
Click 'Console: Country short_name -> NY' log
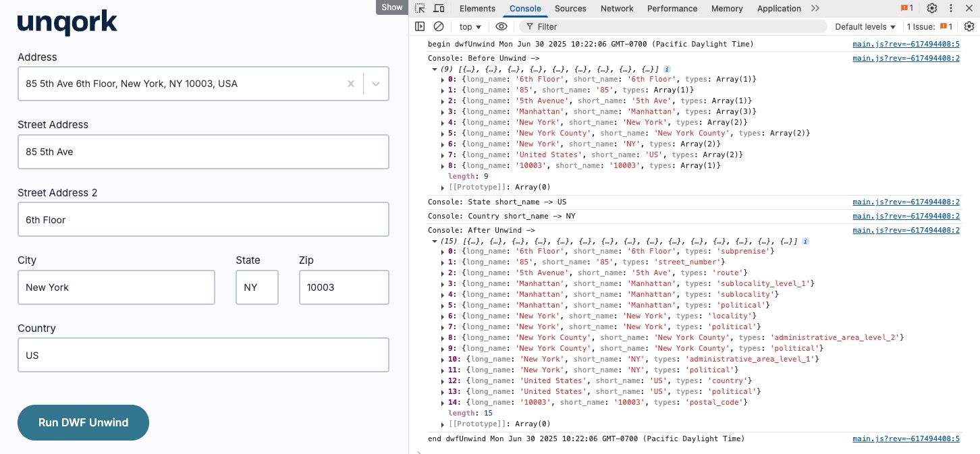click(x=501, y=216)
